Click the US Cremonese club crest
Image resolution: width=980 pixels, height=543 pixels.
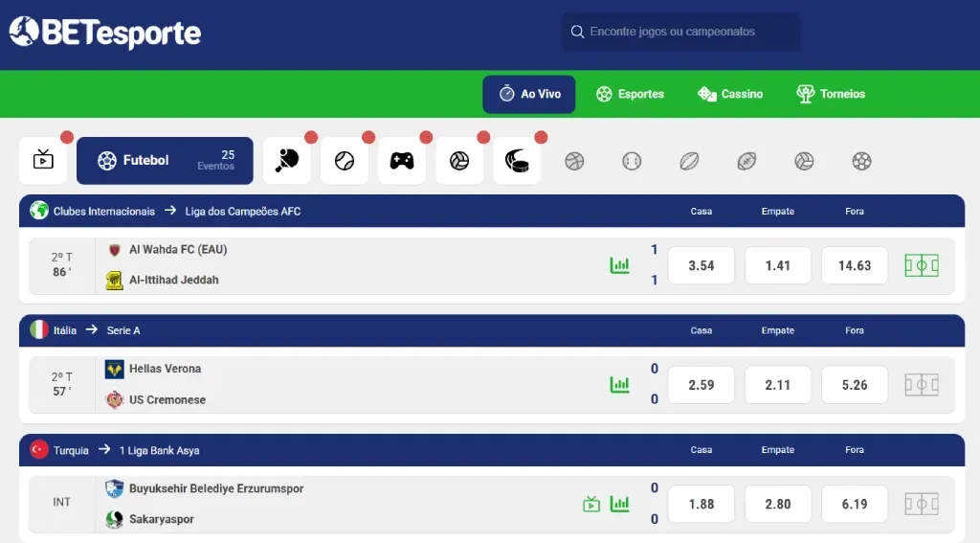(x=115, y=399)
